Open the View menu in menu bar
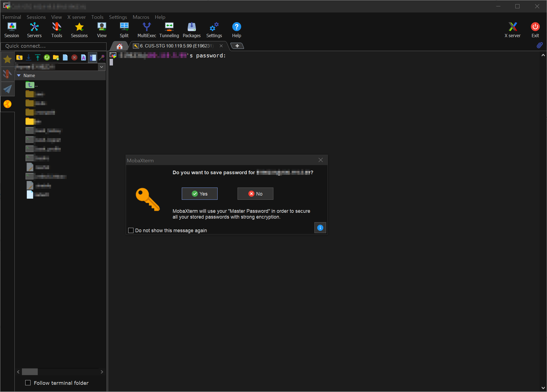 point(57,17)
